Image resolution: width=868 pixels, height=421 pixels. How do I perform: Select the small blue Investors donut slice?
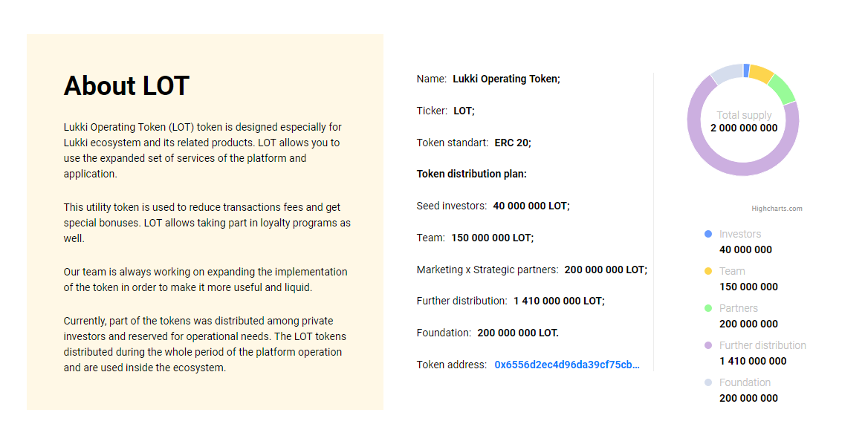coord(747,71)
